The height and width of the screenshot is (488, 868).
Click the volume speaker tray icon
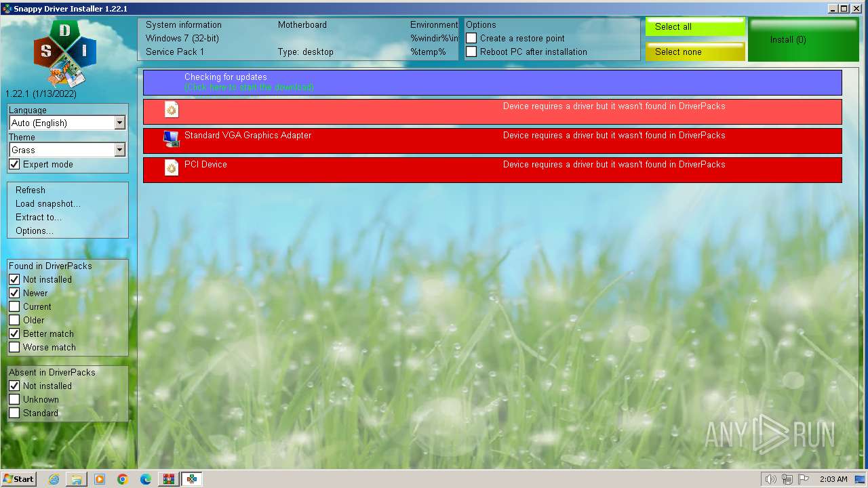pyautogui.click(x=770, y=479)
